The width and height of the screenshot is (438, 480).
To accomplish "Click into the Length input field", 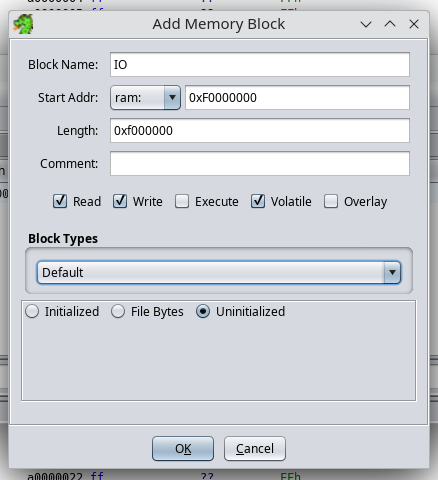I will click(260, 130).
